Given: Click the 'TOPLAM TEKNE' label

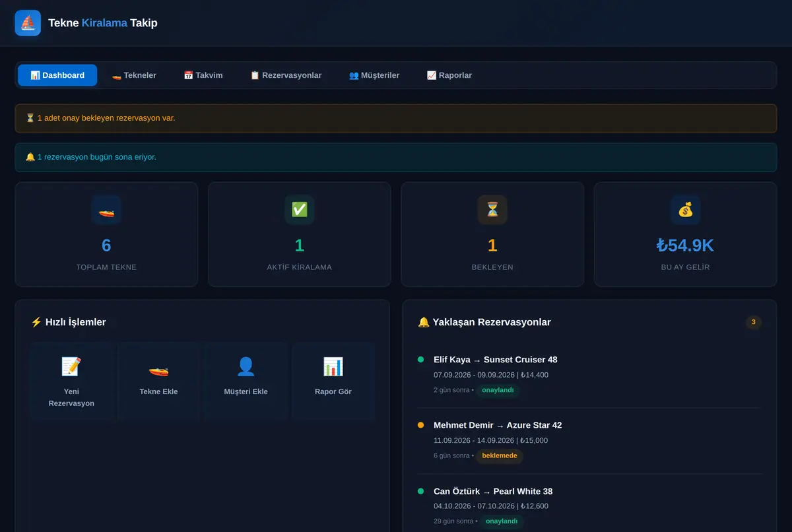Looking at the screenshot, I should pos(106,267).
